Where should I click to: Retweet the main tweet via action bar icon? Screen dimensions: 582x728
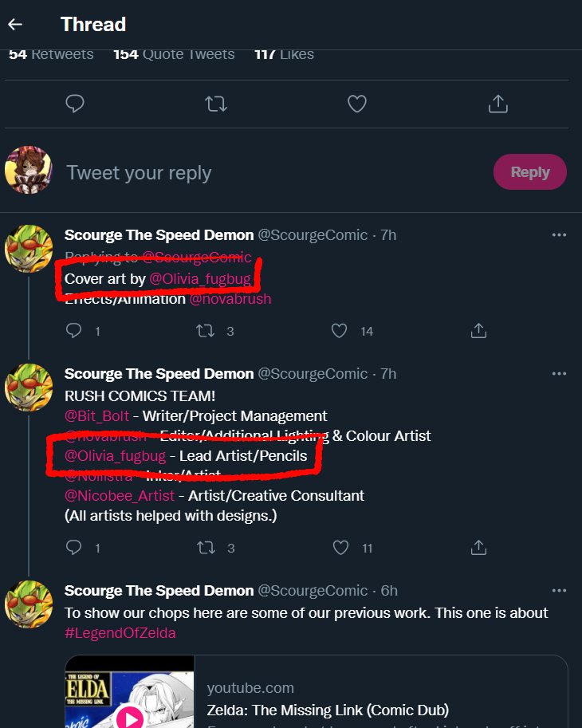216,104
